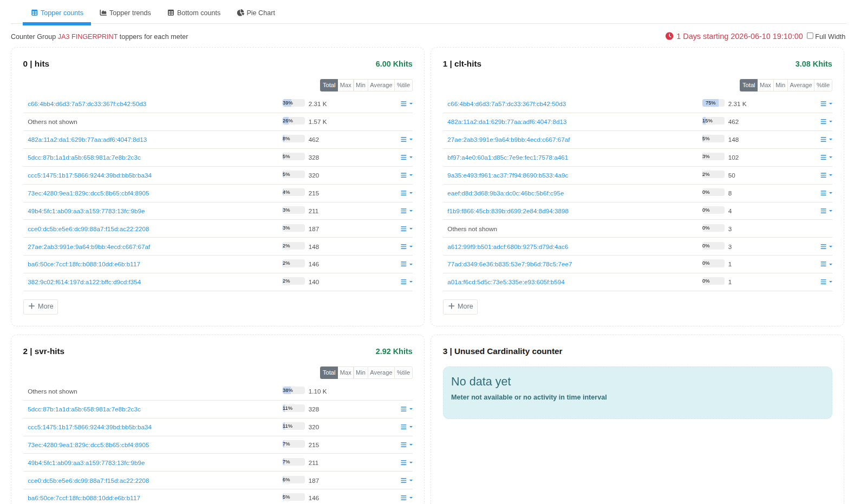Open menu icon for ba6:50ce row in svr-hits
Screen dimensions: 854x504
[406, 498]
